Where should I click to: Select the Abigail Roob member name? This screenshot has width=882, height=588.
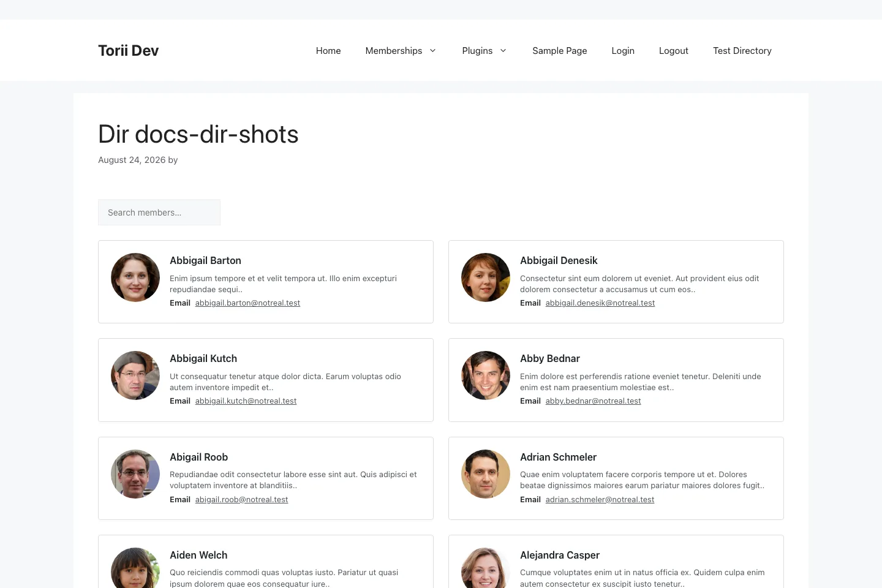tap(198, 457)
